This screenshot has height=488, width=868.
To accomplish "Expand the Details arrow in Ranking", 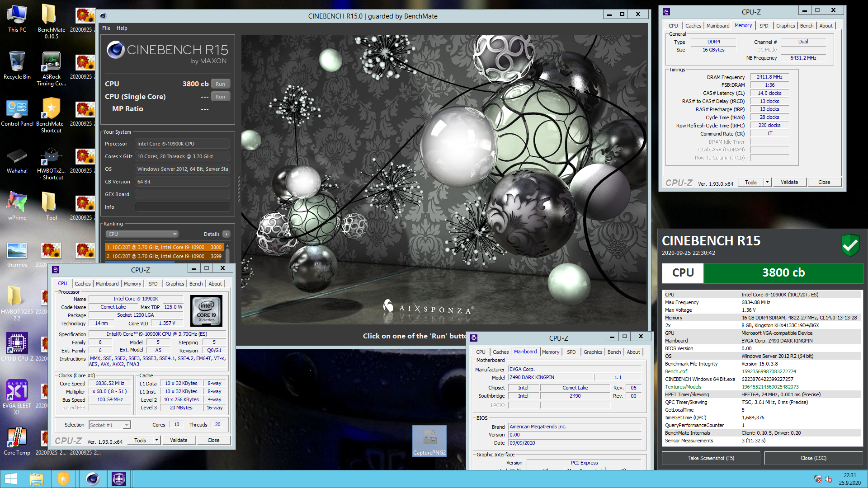I will [x=226, y=234].
